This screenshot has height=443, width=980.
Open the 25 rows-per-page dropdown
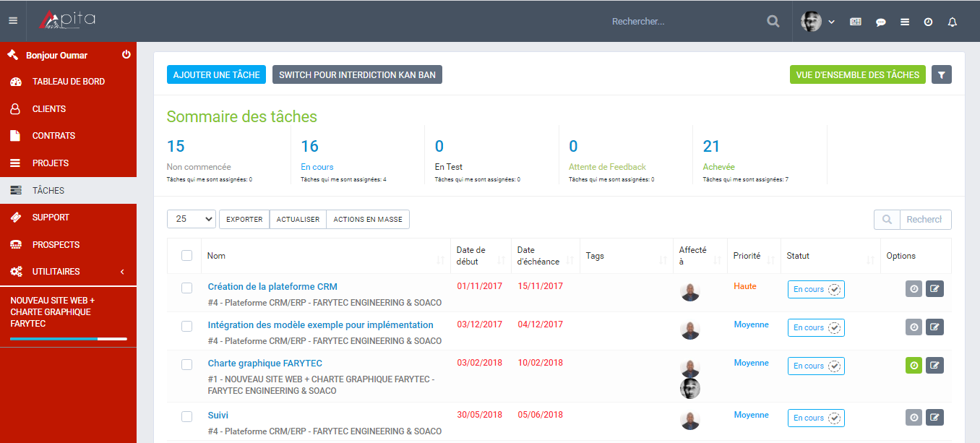(x=192, y=219)
